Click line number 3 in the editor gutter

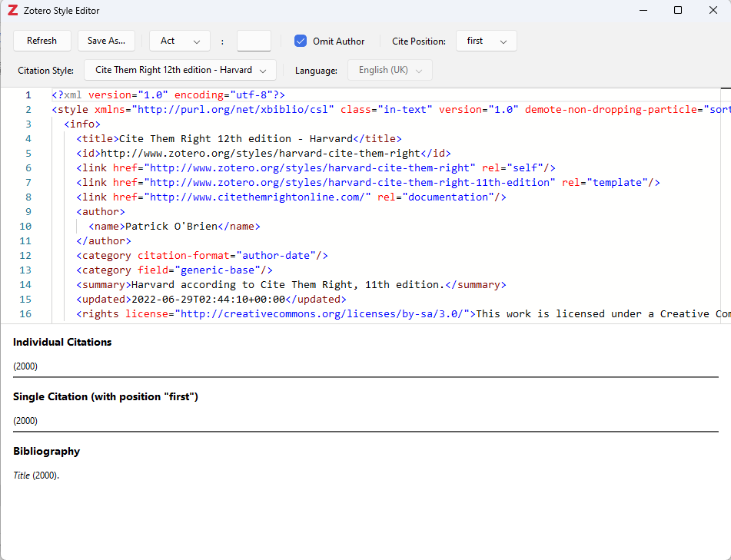point(28,124)
